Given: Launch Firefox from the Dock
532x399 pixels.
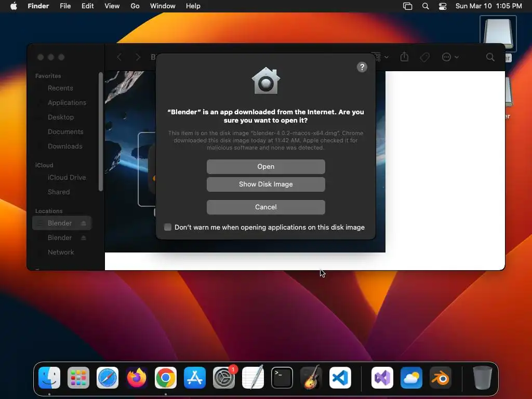Looking at the screenshot, I should tap(137, 378).
